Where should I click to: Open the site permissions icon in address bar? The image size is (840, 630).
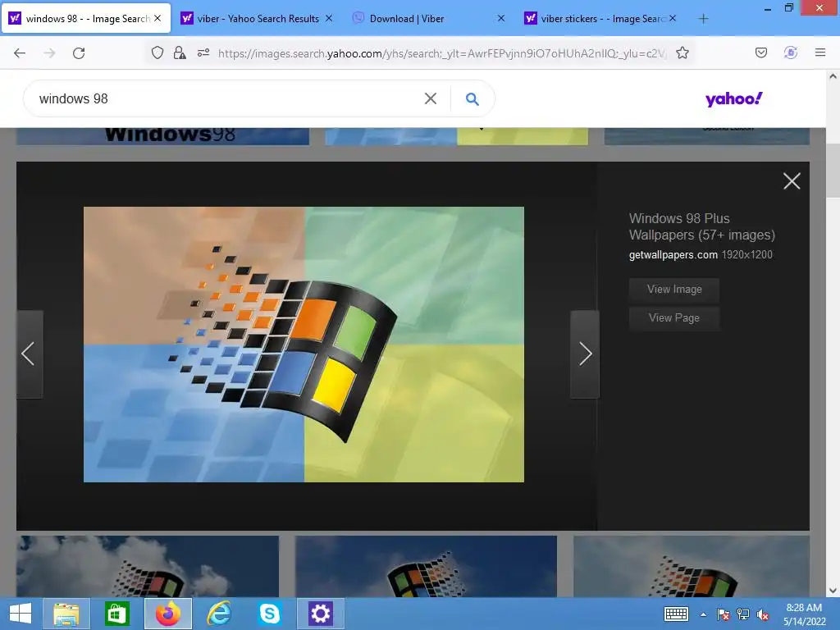tap(203, 52)
